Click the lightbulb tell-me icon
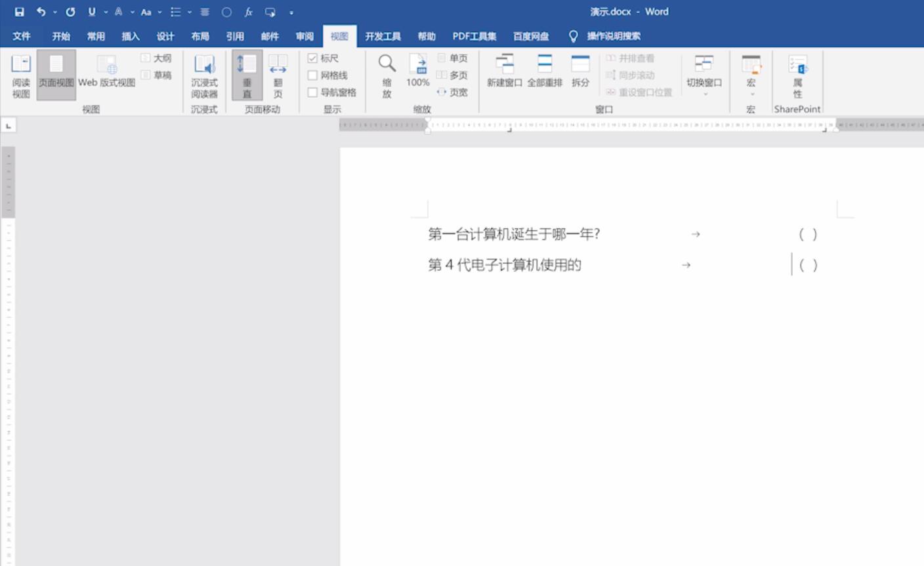This screenshot has width=924, height=566. click(x=573, y=36)
